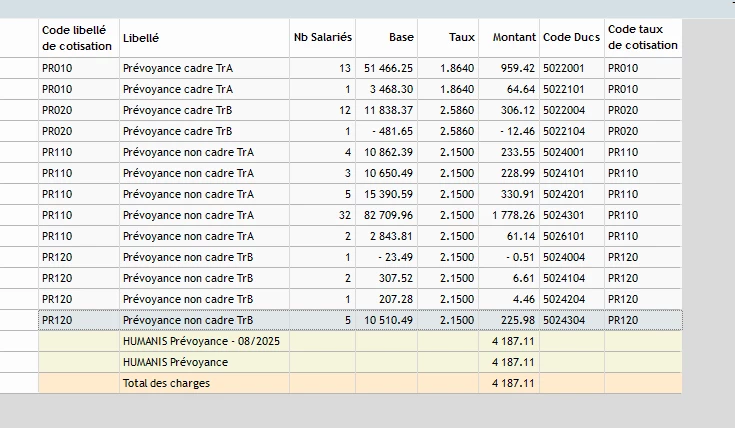This screenshot has width=735, height=428.
Task: Click Ducs code 5022001
Action: (x=563, y=68)
